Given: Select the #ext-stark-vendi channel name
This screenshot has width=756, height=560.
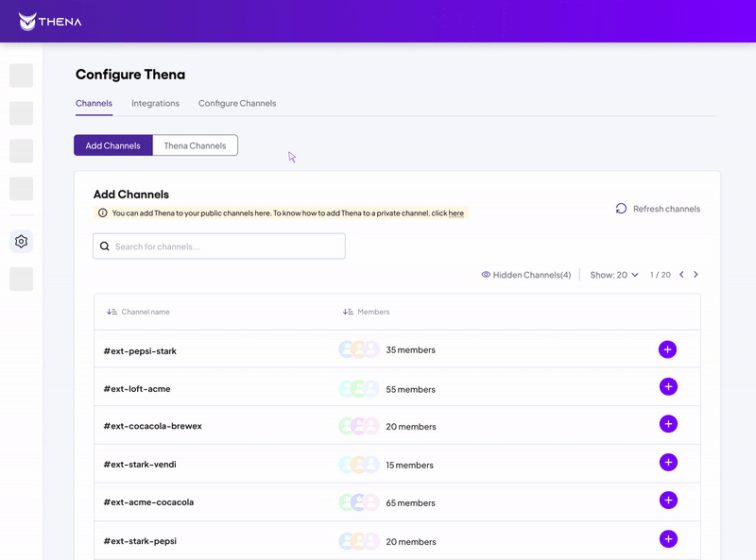Looking at the screenshot, I should 140,464.
